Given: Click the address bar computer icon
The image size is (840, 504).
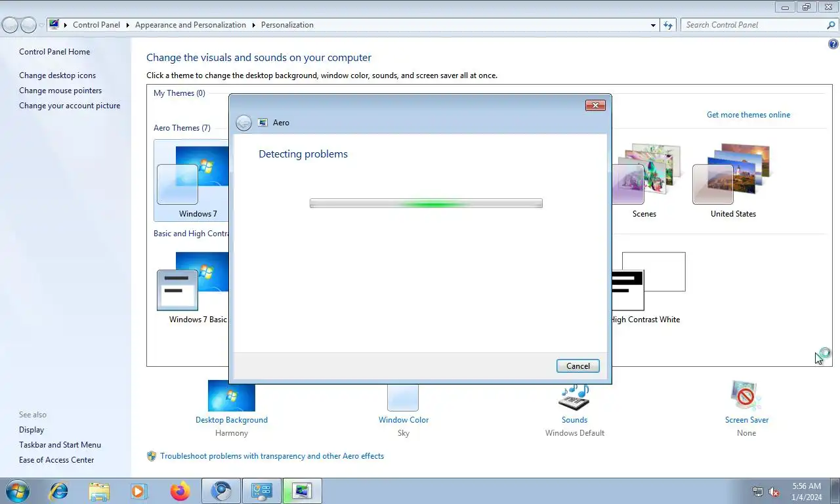Looking at the screenshot, I should 54,25.
